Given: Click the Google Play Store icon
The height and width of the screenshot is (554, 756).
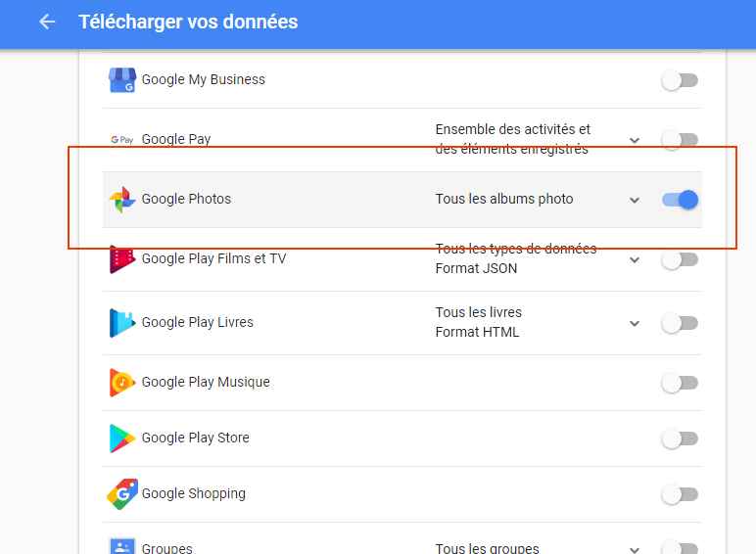Looking at the screenshot, I should [x=121, y=439].
